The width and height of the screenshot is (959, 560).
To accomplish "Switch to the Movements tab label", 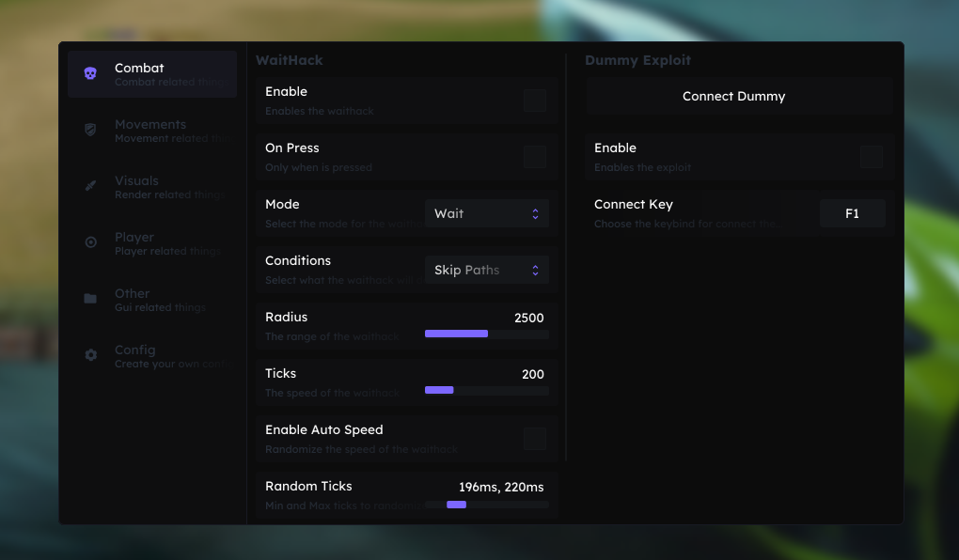I will (150, 124).
